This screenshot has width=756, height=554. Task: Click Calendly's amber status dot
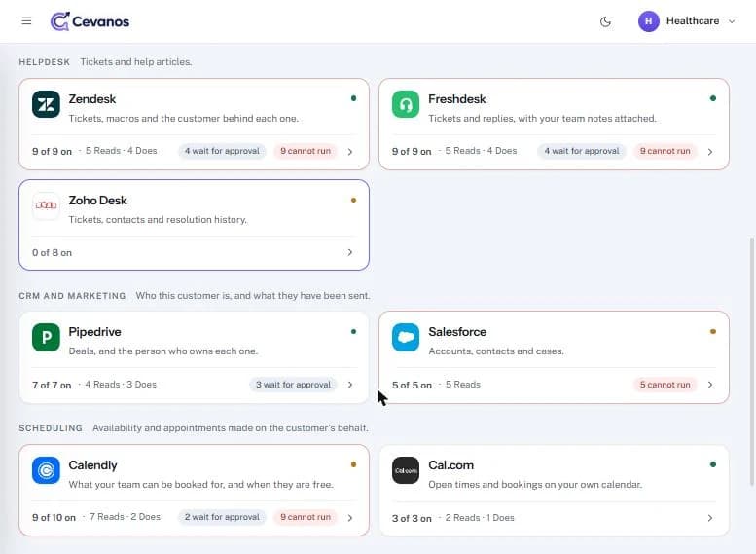[353, 464]
